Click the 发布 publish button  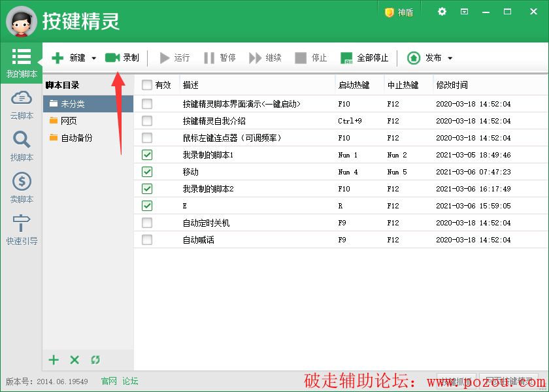(x=424, y=57)
